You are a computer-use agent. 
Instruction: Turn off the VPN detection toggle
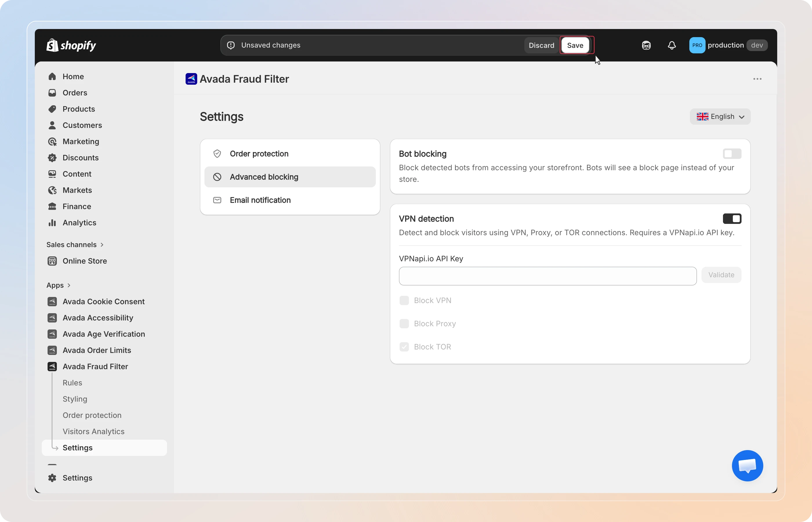pyautogui.click(x=732, y=219)
